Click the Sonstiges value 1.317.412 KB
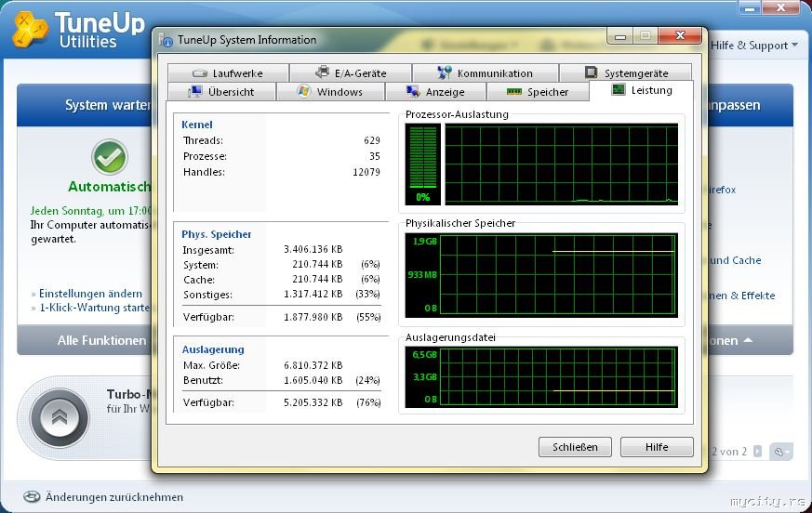This screenshot has height=513, width=812. (x=313, y=294)
